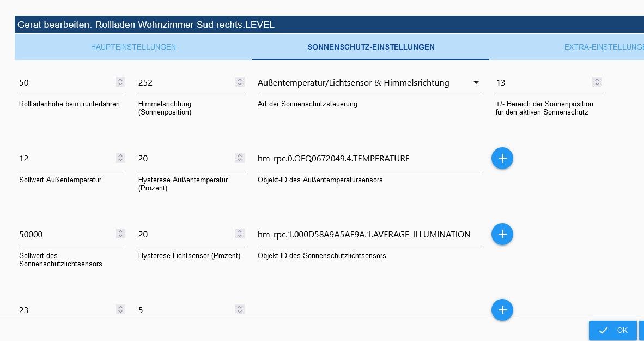Open Art der Sonnenschutzsteuerung dropdown

(369, 83)
